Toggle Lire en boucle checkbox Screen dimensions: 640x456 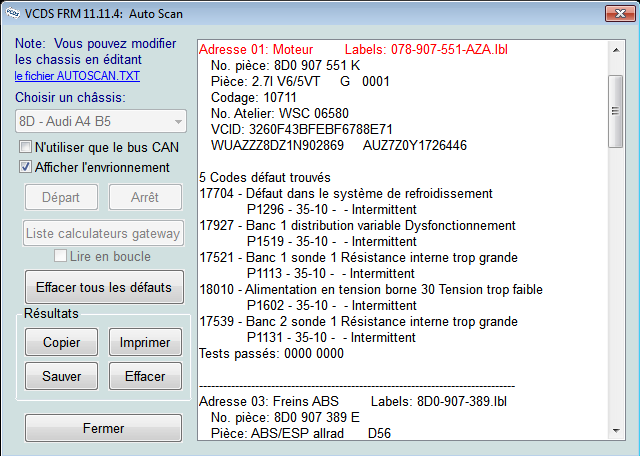60,256
